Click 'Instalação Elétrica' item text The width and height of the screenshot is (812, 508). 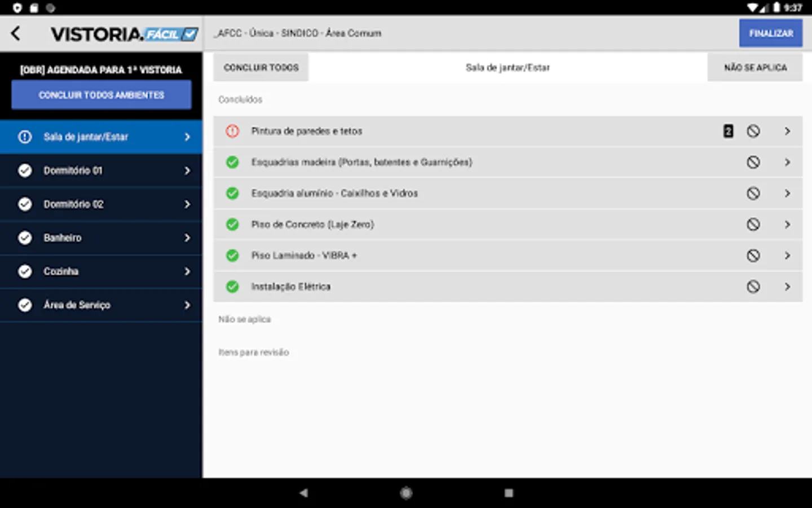click(291, 286)
